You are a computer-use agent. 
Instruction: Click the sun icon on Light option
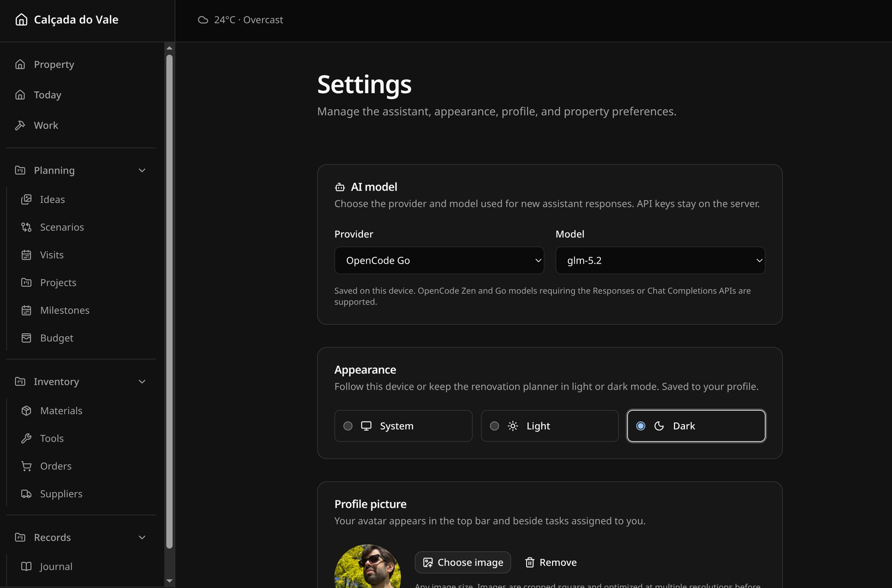coord(513,426)
